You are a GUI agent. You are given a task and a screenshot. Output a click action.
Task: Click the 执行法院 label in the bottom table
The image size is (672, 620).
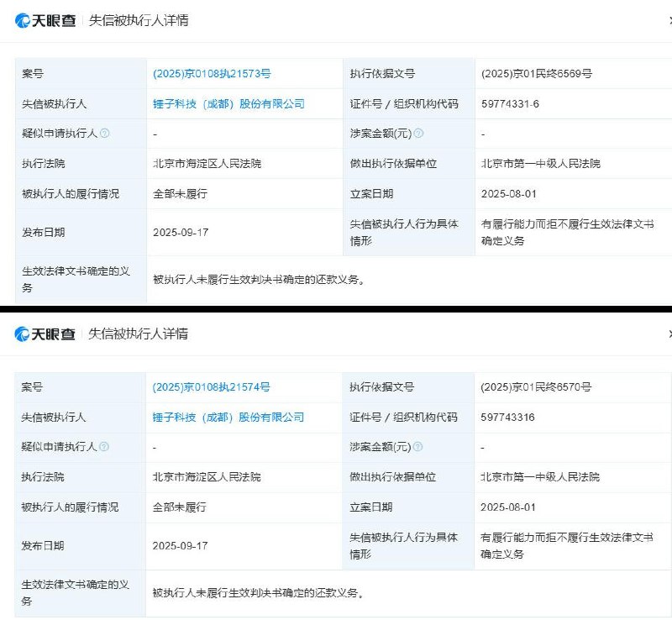pos(43,477)
